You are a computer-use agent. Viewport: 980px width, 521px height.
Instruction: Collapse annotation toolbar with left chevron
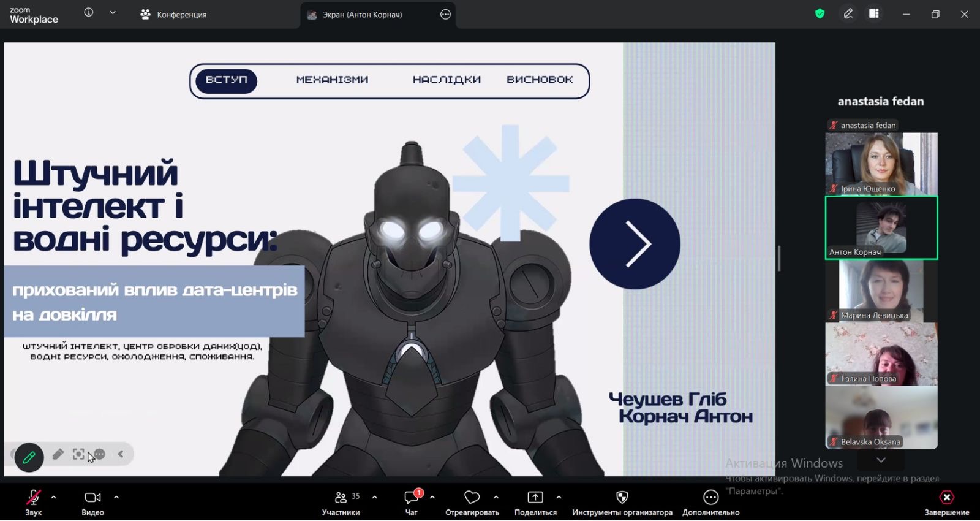(x=121, y=454)
